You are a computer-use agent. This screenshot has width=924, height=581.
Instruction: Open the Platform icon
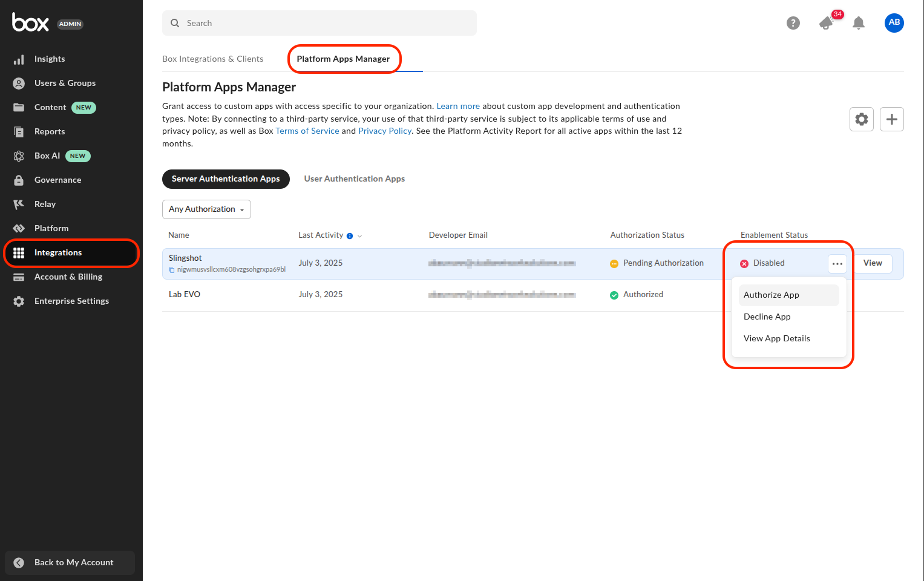pos(19,229)
